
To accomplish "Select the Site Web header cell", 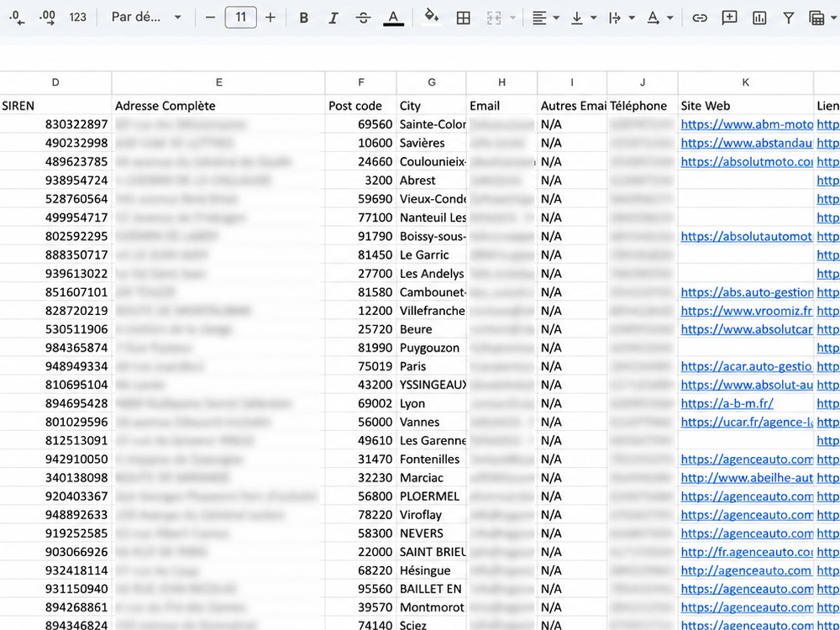I will pos(746,106).
